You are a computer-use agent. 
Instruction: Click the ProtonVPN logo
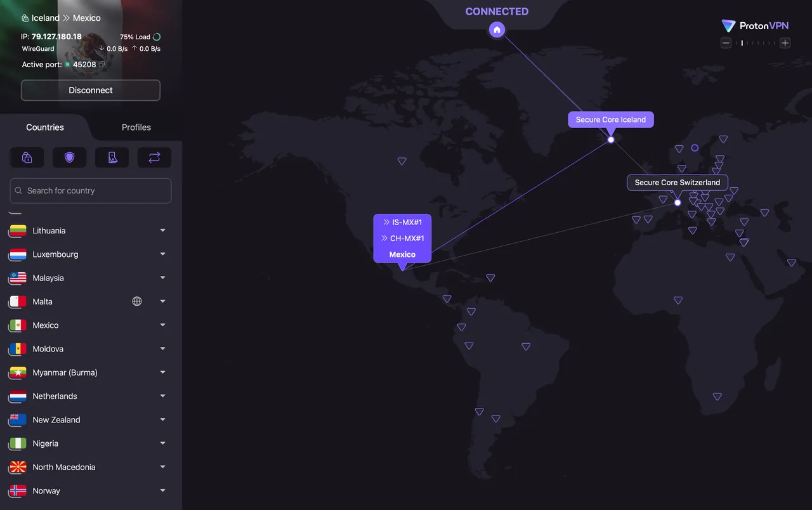[x=756, y=26]
